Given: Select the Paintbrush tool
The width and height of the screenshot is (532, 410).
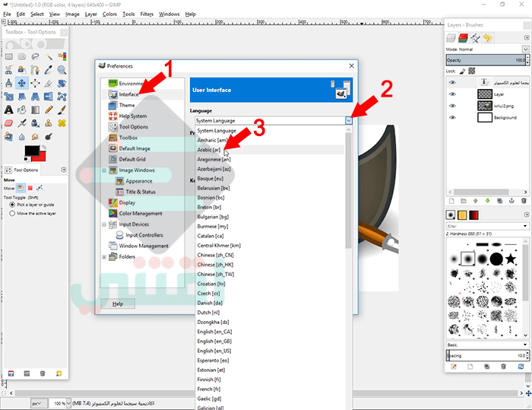Looking at the screenshot, I should [x=62, y=110].
